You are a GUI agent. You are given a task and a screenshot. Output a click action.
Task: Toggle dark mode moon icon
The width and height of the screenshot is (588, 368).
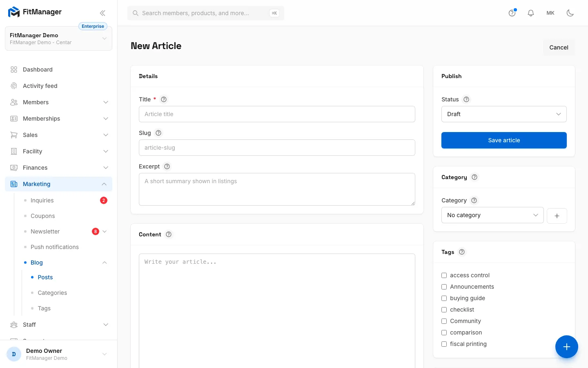570,13
